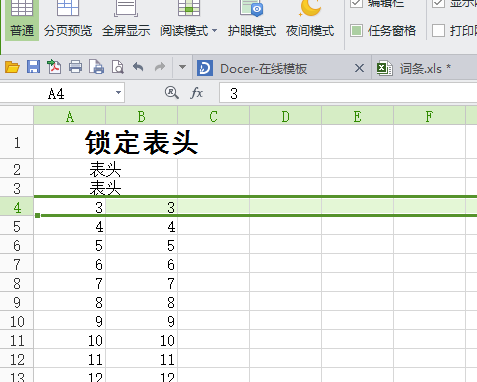477x382 pixels.
Task: Click cell with 表头 in row 2
Action: 105,169
